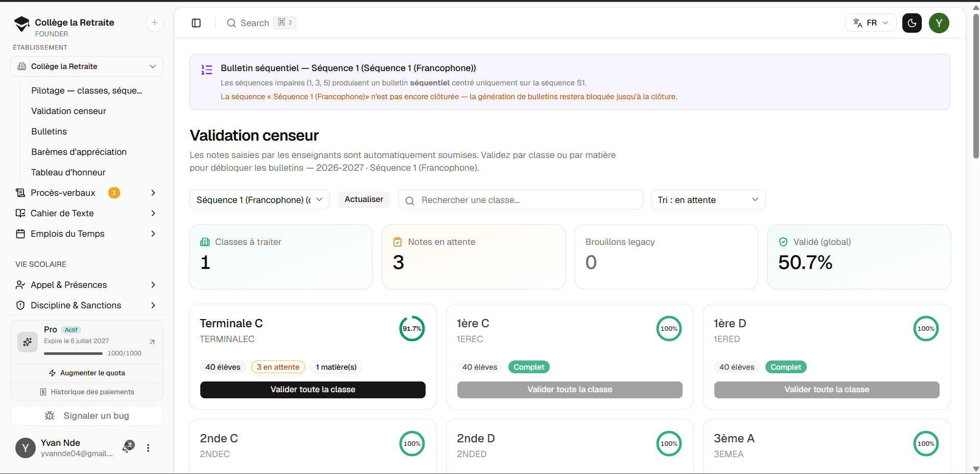Click the Notes en attente clipboard icon
The height and width of the screenshot is (474, 980).
click(x=398, y=242)
